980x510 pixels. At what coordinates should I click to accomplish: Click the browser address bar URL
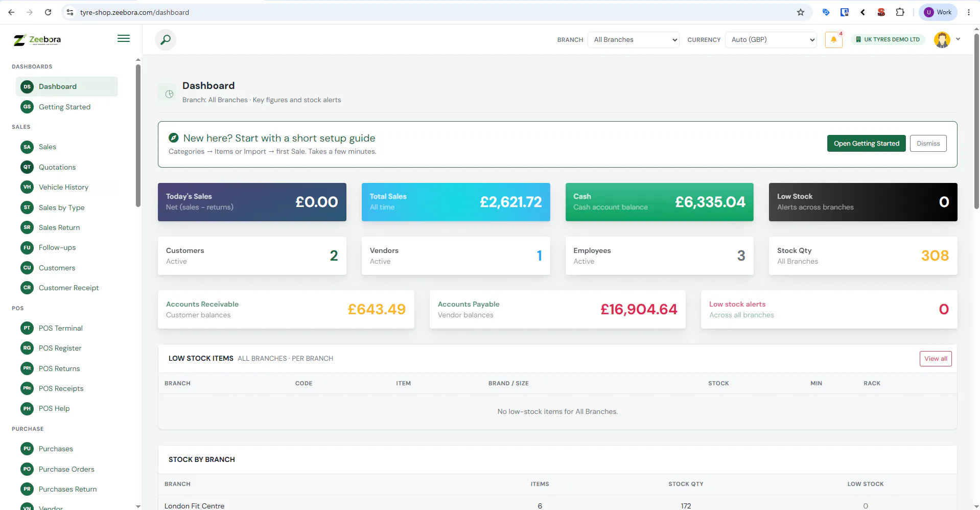134,12
